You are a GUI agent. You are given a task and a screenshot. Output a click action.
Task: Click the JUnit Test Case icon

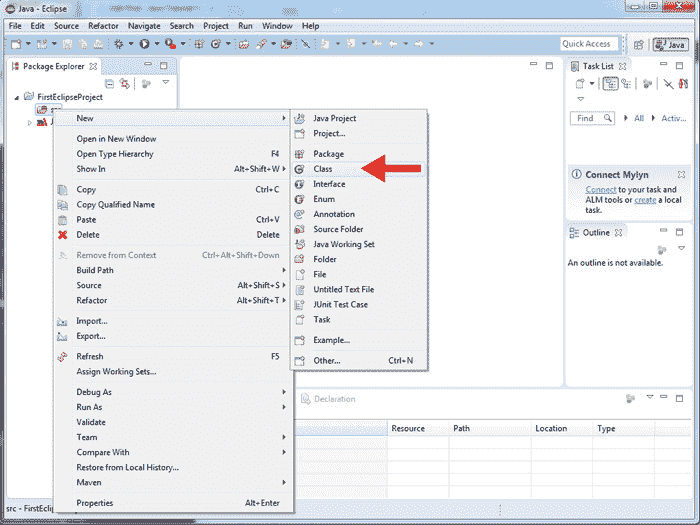point(300,305)
